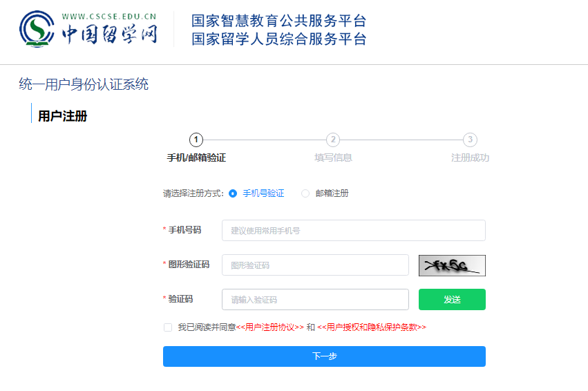Focus the 验证码 SMS code field
The image size is (588, 391).
(315, 300)
